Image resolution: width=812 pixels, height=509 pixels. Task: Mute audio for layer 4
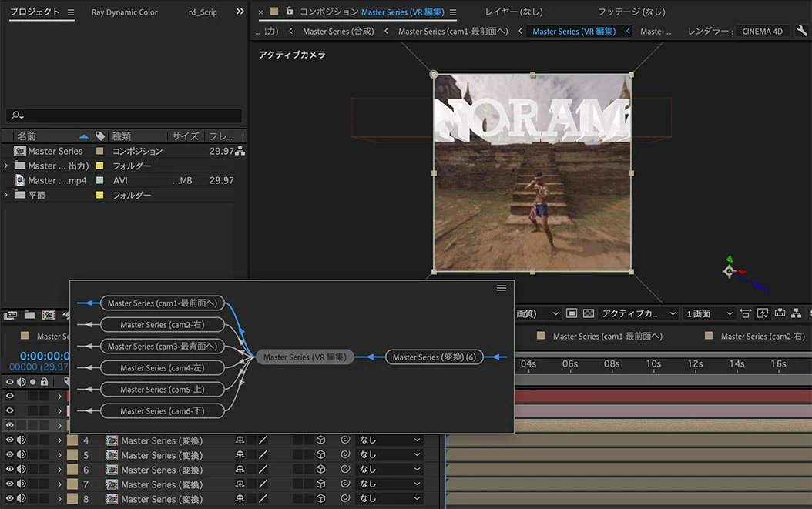pyautogui.click(x=22, y=440)
